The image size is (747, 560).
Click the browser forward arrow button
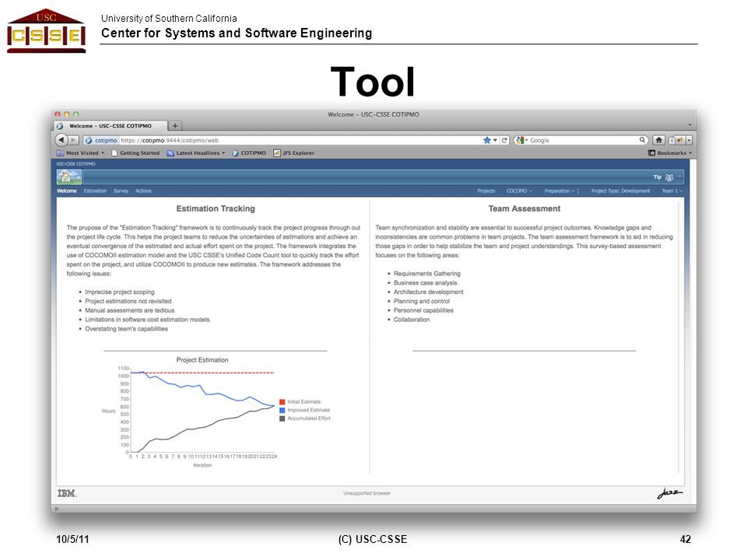click(73, 140)
